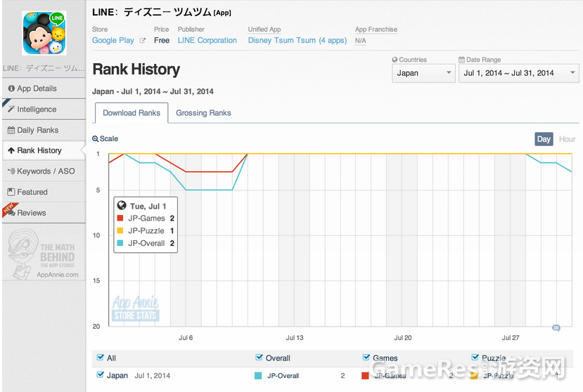Open App Details in the sidebar

coord(44,89)
